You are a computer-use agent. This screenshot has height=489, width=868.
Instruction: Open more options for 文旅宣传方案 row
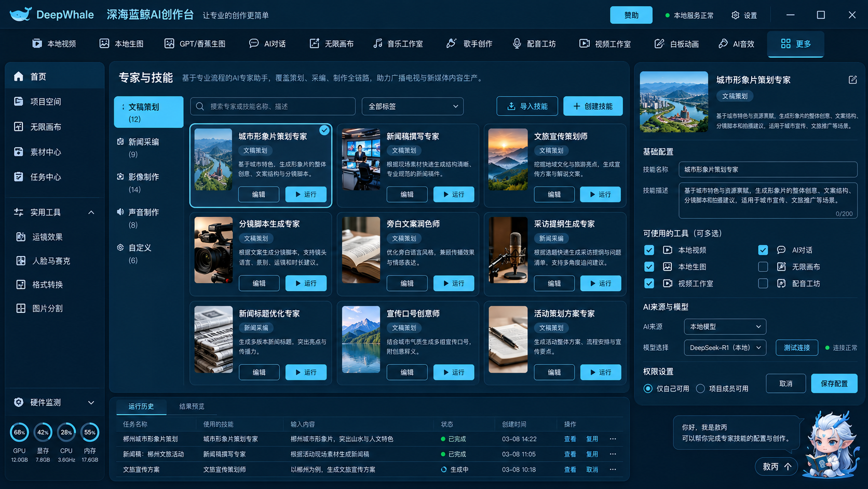point(613,470)
